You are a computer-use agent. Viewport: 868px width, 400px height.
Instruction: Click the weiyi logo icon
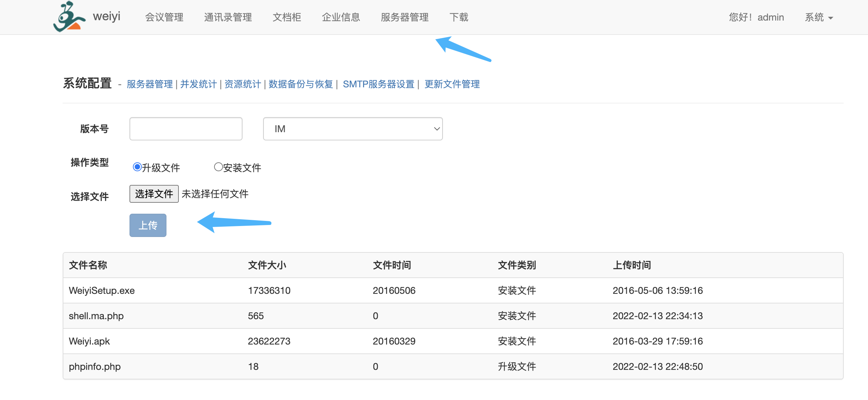[70, 17]
